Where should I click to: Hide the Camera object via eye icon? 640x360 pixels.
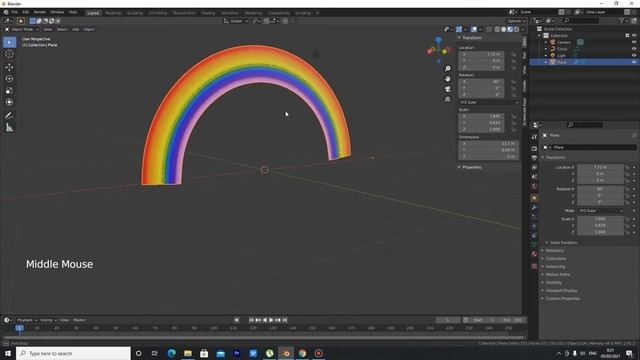[634, 42]
